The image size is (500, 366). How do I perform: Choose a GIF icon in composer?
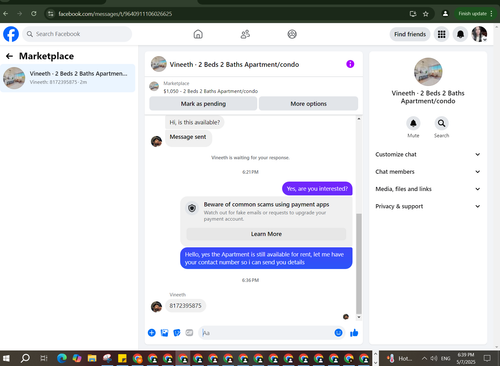pyautogui.click(x=189, y=333)
